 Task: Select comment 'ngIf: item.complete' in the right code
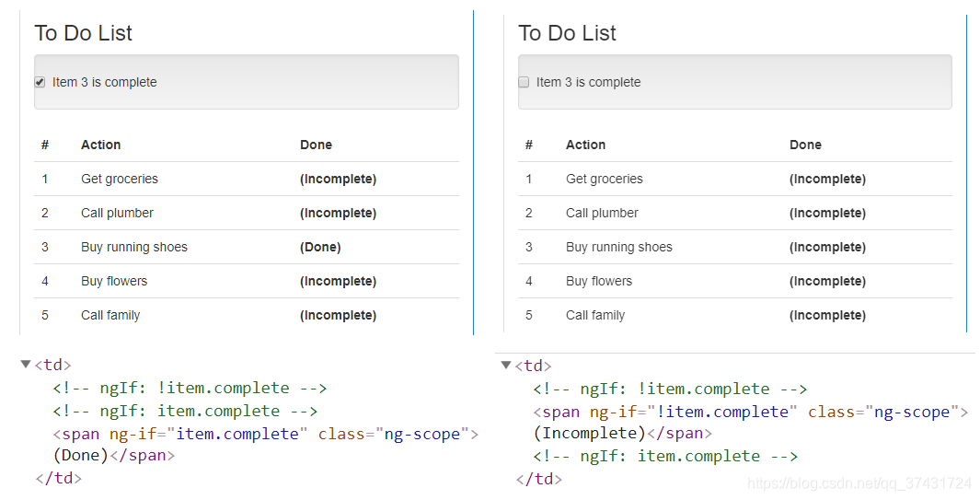coord(665,456)
